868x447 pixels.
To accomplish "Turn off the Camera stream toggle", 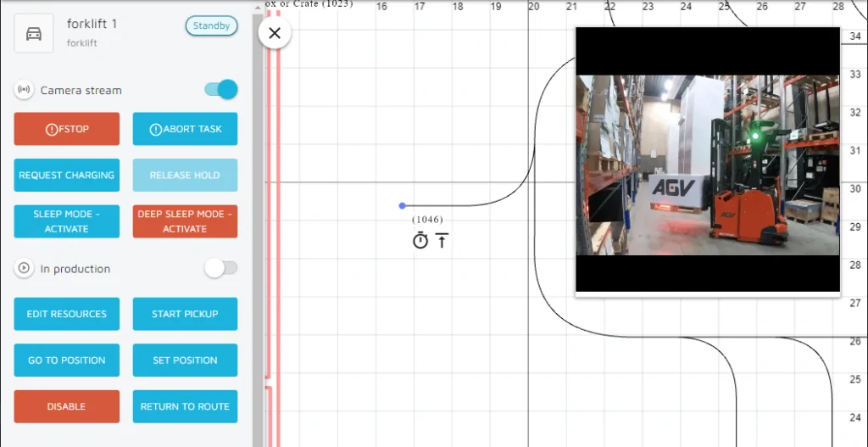I will [x=220, y=90].
